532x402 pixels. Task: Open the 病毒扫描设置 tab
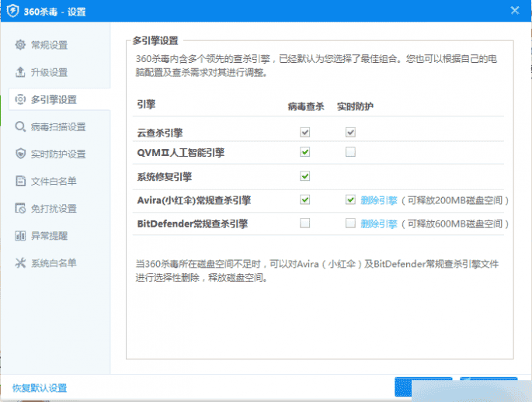coord(57,126)
